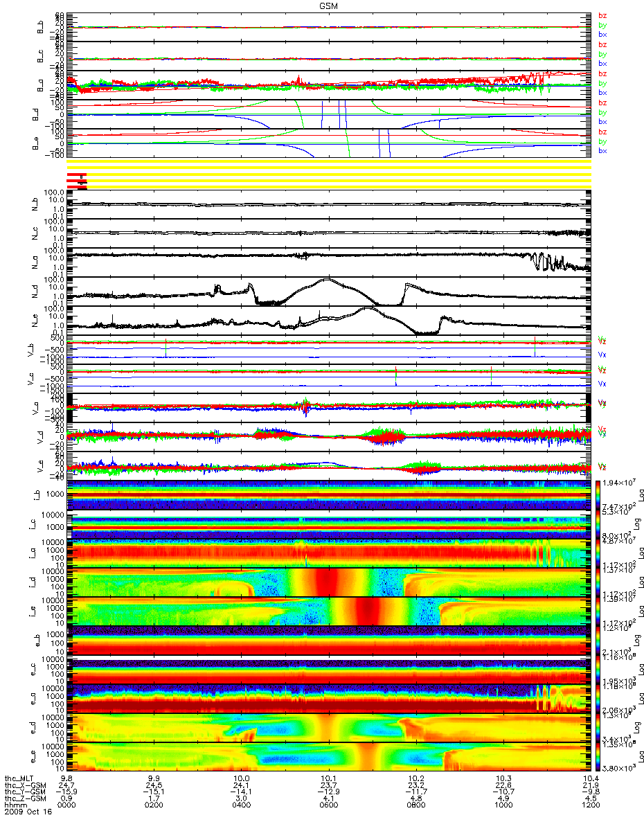Click the N_a density axis label
The height and width of the screenshot is (831, 644).
click(35, 262)
